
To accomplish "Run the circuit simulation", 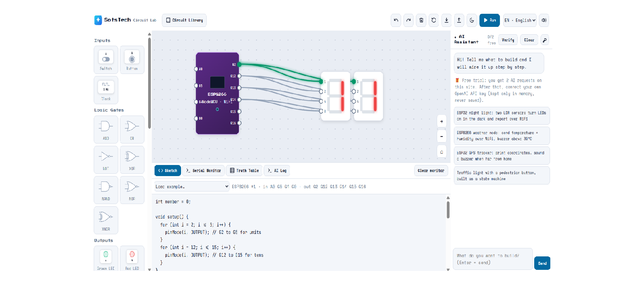I will point(489,20).
